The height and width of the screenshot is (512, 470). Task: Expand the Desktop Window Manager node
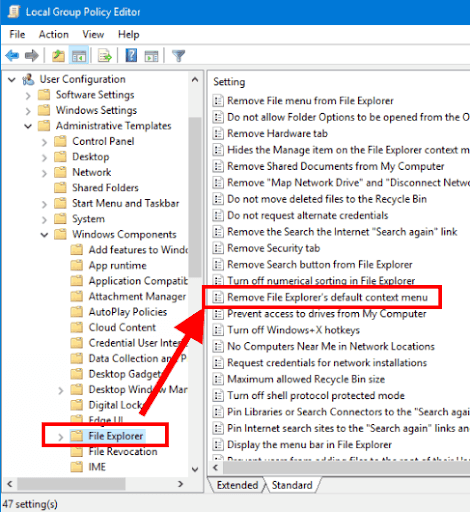coord(61,390)
